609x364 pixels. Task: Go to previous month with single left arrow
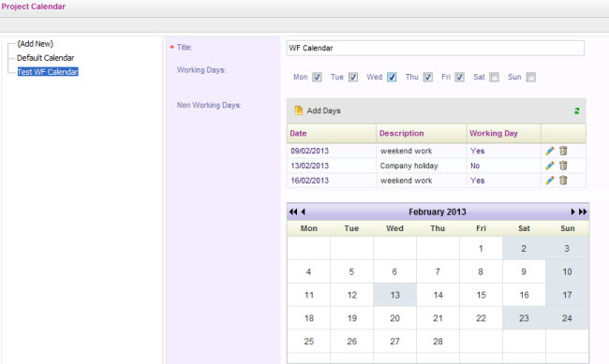point(304,211)
